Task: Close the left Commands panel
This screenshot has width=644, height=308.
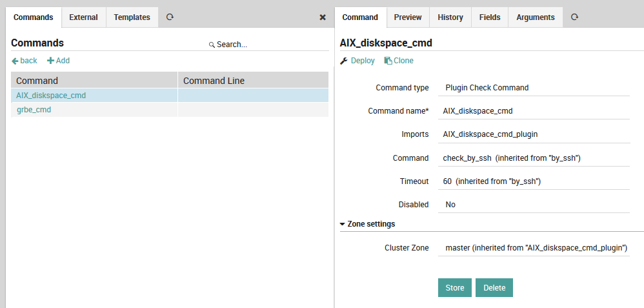Action: [x=323, y=17]
